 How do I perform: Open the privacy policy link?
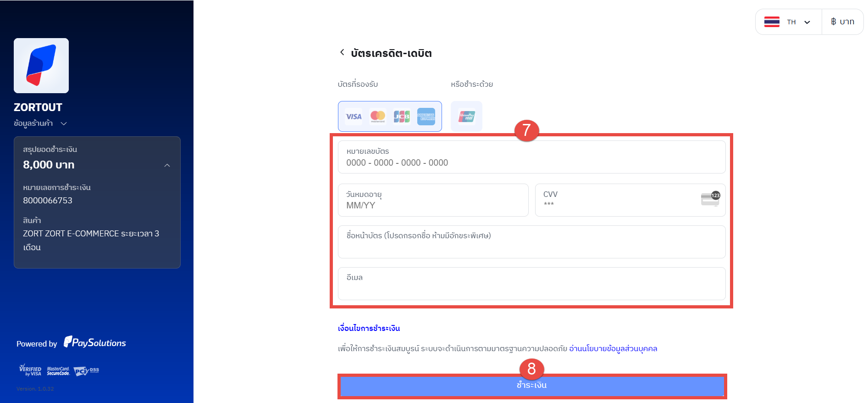click(x=613, y=348)
